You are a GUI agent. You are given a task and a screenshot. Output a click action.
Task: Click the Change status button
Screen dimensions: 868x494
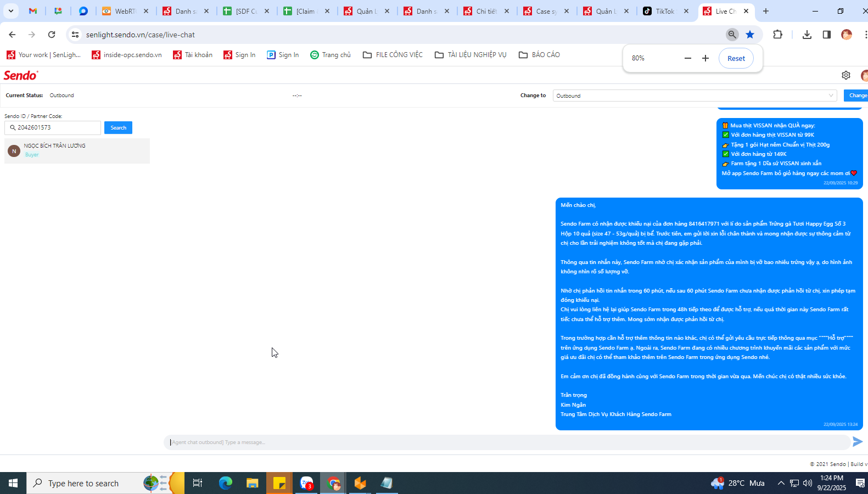point(856,96)
